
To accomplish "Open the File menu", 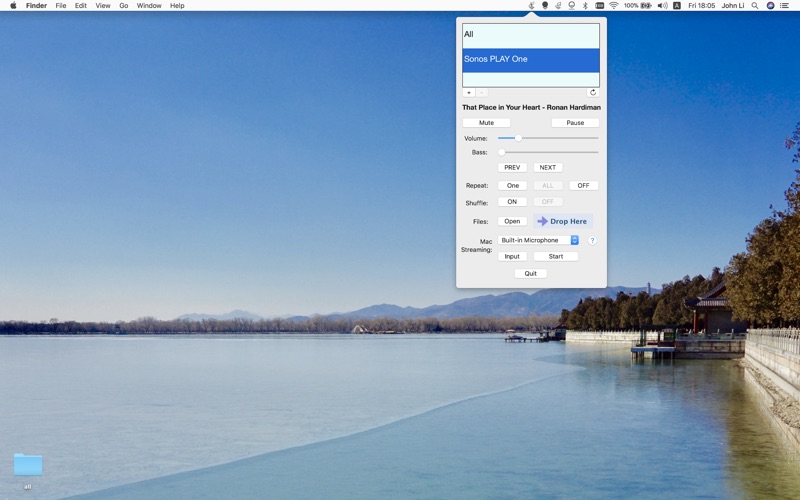I will click(x=61, y=6).
